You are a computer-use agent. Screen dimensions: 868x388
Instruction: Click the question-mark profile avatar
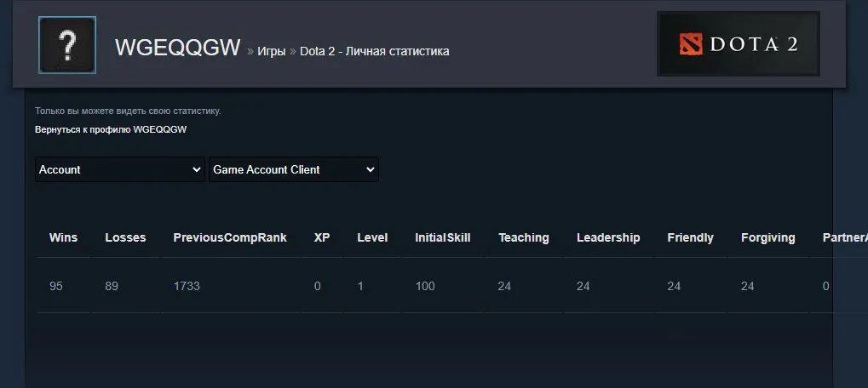click(x=67, y=45)
